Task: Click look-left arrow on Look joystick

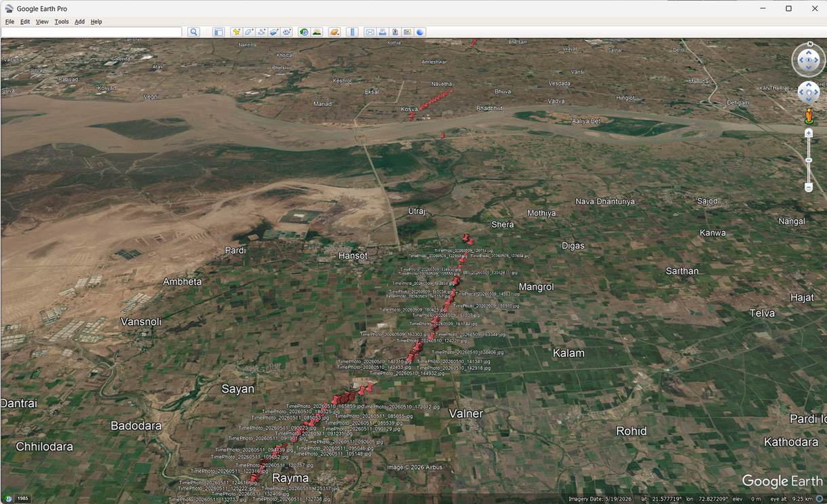Action: pos(801,60)
